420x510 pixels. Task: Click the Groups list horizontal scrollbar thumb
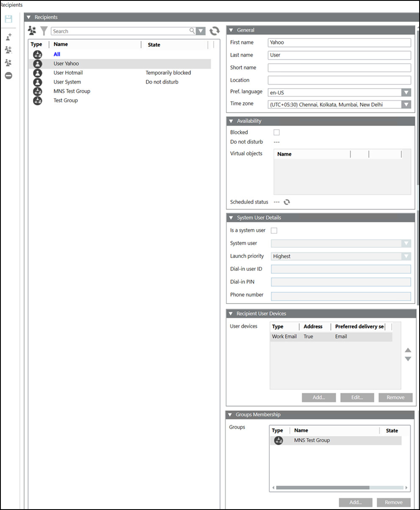(x=323, y=488)
